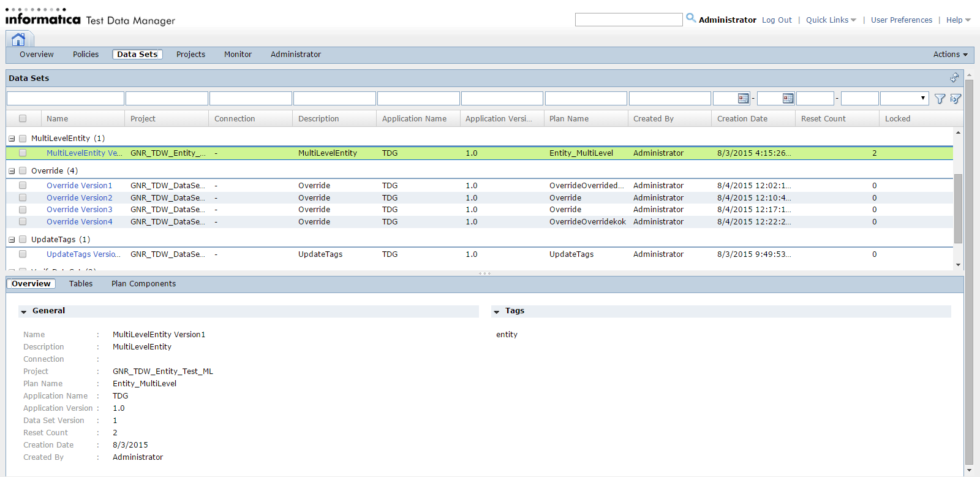Open User Preferences link
Screen dimensions: 980x477
click(902, 20)
